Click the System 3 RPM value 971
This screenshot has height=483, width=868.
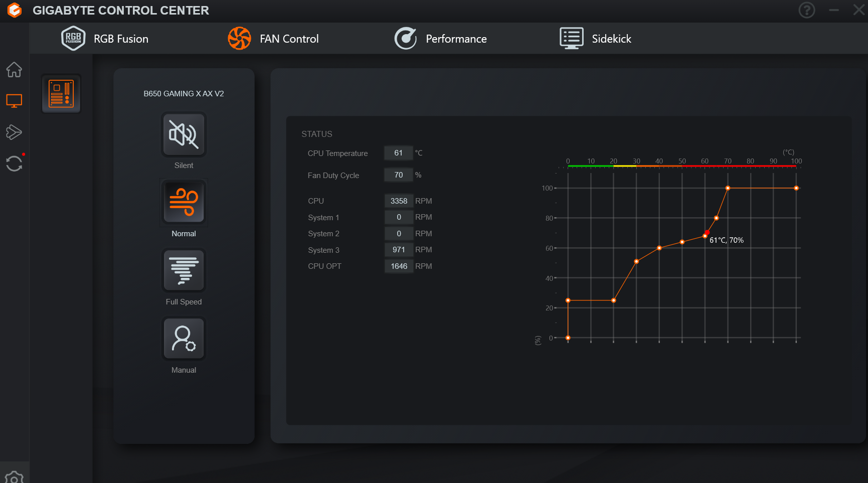(x=399, y=250)
